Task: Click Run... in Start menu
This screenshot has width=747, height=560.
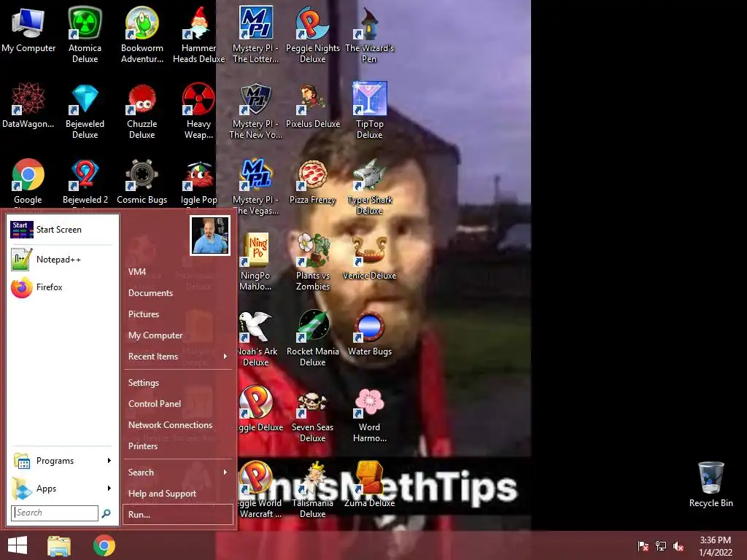Action: tap(178, 514)
